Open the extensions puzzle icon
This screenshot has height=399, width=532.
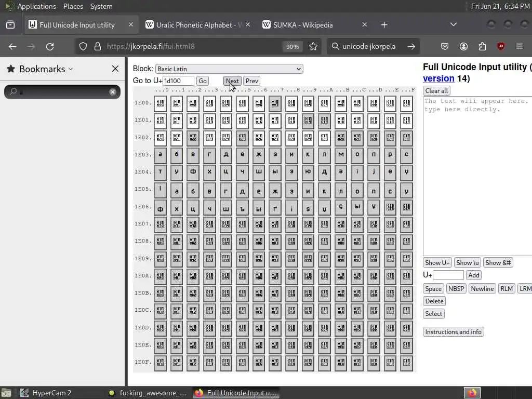click(482, 46)
